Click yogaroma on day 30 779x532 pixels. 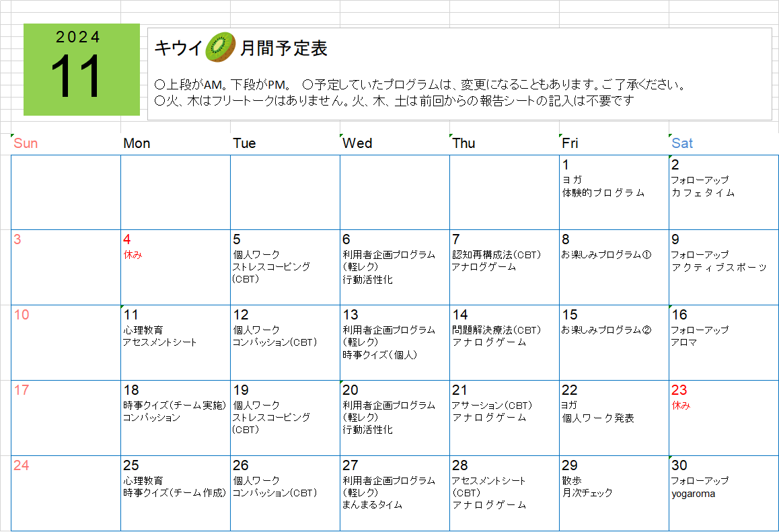pyautogui.click(x=694, y=494)
